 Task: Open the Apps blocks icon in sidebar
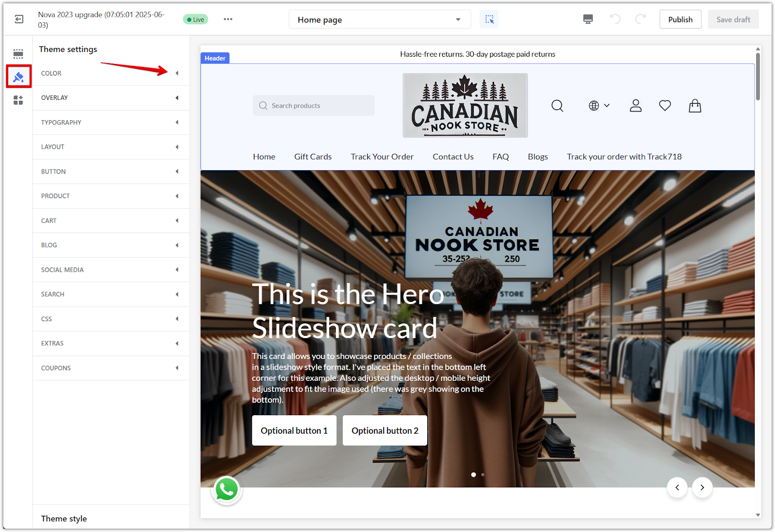[18, 100]
